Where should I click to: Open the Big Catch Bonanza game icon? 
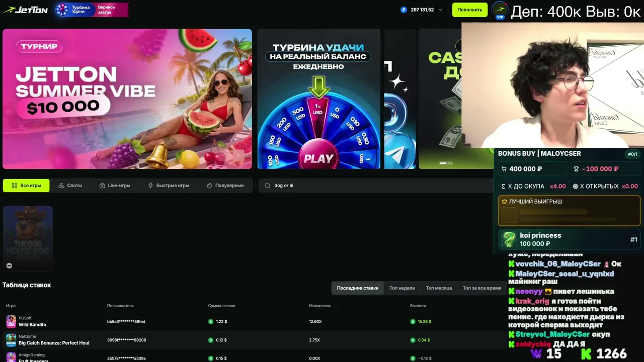11,340
